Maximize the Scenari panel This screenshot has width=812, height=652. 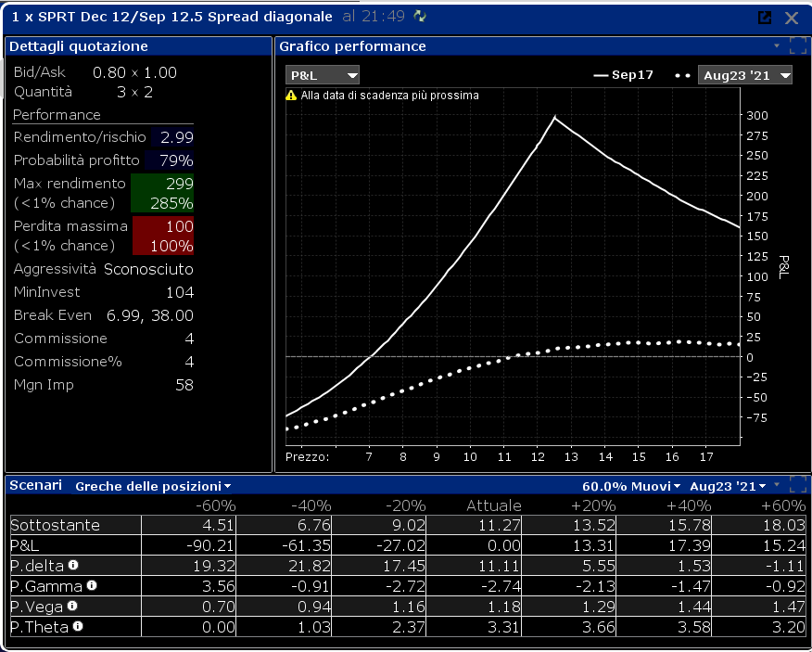click(798, 485)
